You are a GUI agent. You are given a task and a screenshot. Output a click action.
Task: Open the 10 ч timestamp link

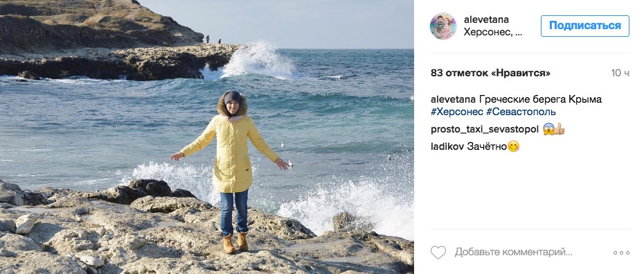(620, 74)
